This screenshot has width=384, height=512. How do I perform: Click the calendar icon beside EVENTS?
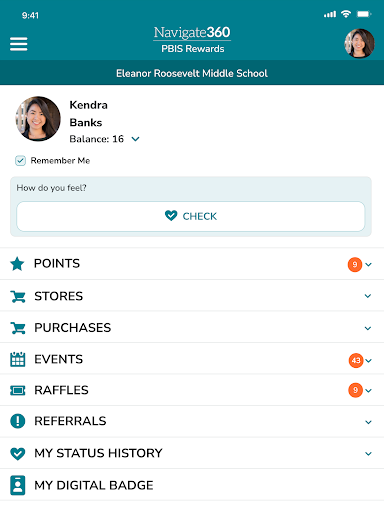click(x=18, y=359)
